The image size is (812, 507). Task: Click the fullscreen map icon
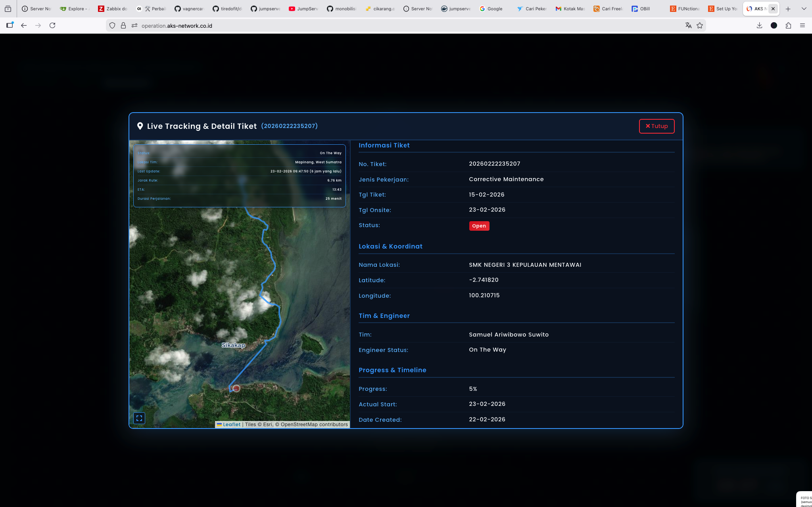139,418
